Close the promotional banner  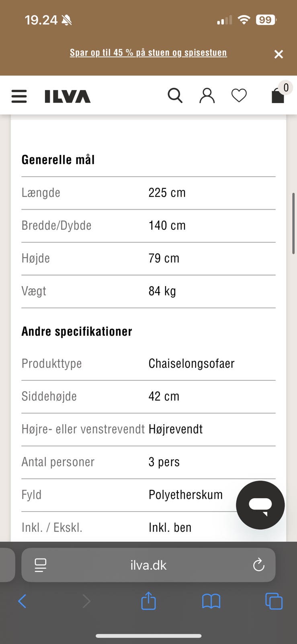(279, 54)
